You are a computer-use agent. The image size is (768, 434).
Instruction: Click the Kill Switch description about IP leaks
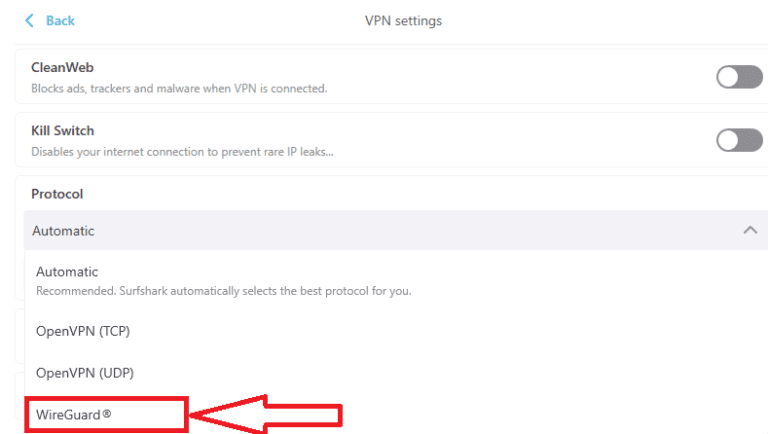(x=182, y=152)
